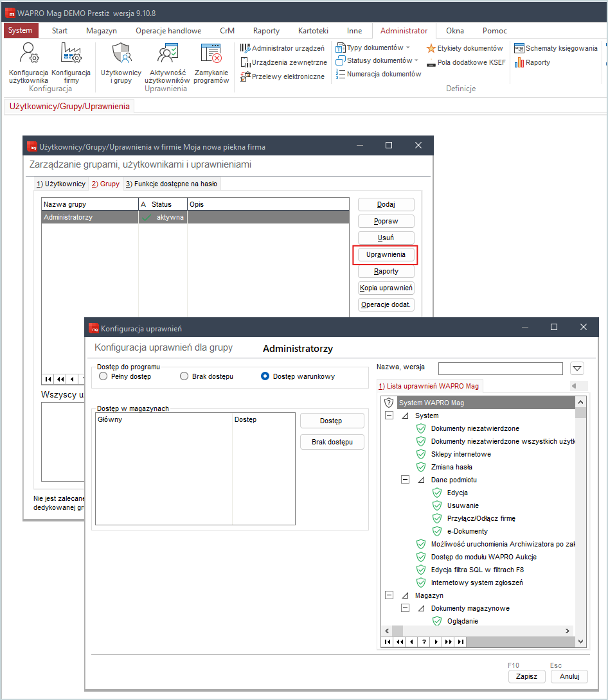Select Brak dostępu radio button

(184, 376)
